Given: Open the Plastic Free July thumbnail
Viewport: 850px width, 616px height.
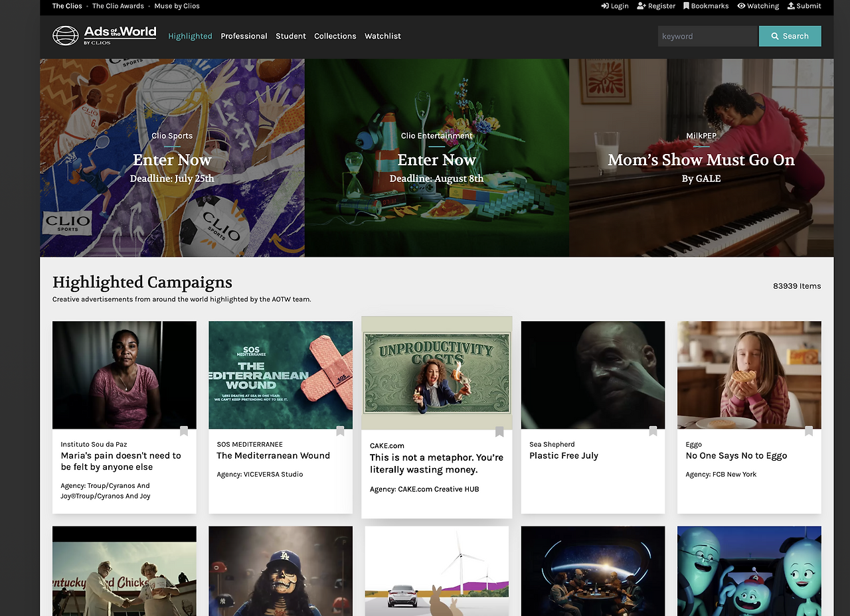Looking at the screenshot, I should (593, 375).
